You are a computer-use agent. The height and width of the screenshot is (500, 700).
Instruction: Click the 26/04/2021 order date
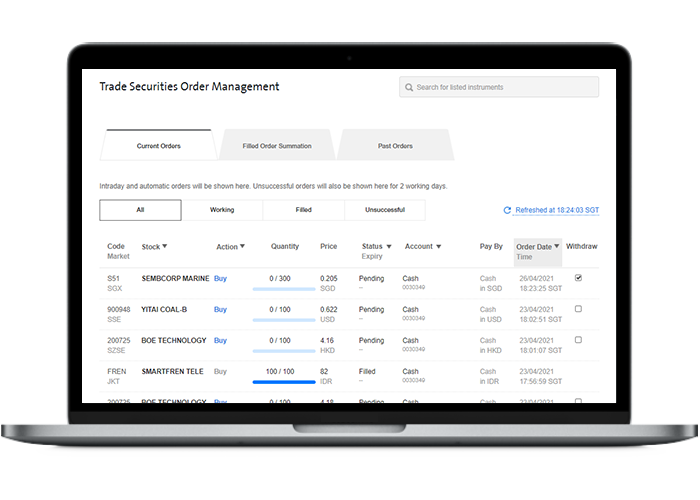point(536,278)
